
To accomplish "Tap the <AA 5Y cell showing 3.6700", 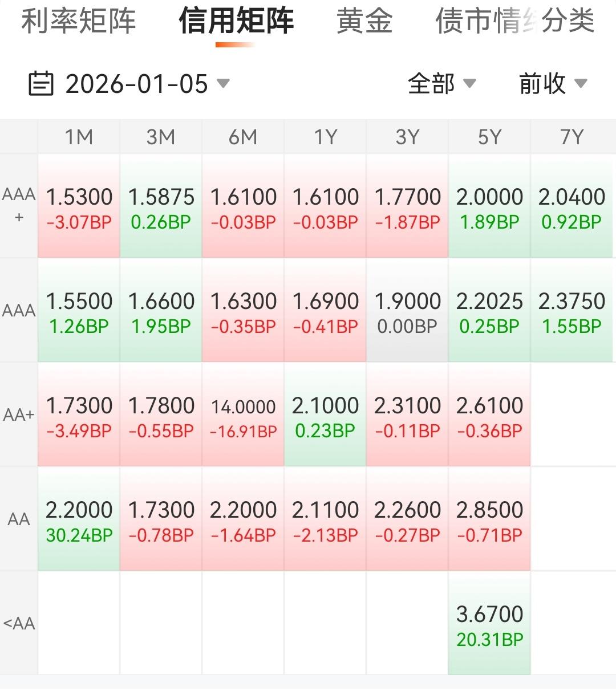I will [x=489, y=623].
